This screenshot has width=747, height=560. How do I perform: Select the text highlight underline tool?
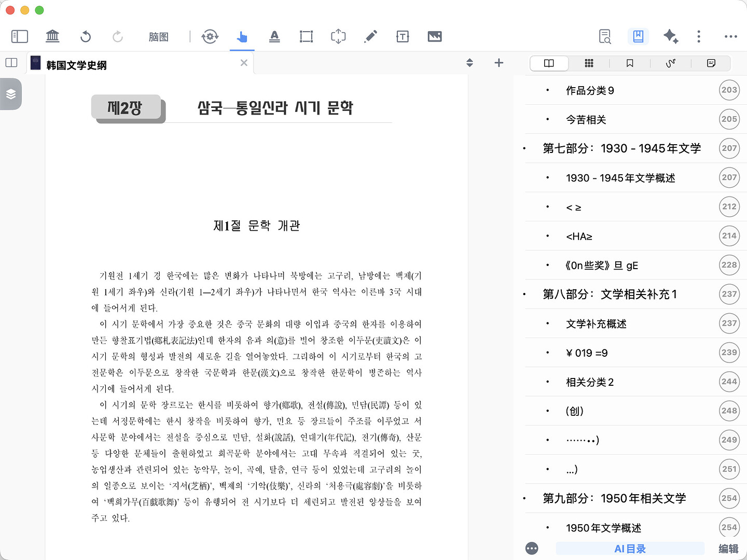(x=274, y=36)
